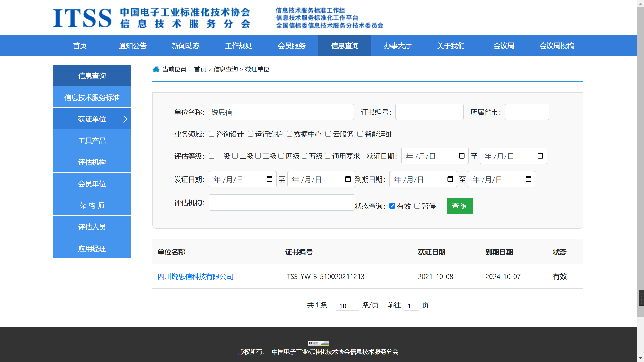Click the 有效 status cell in results

(x=560, y=276)
